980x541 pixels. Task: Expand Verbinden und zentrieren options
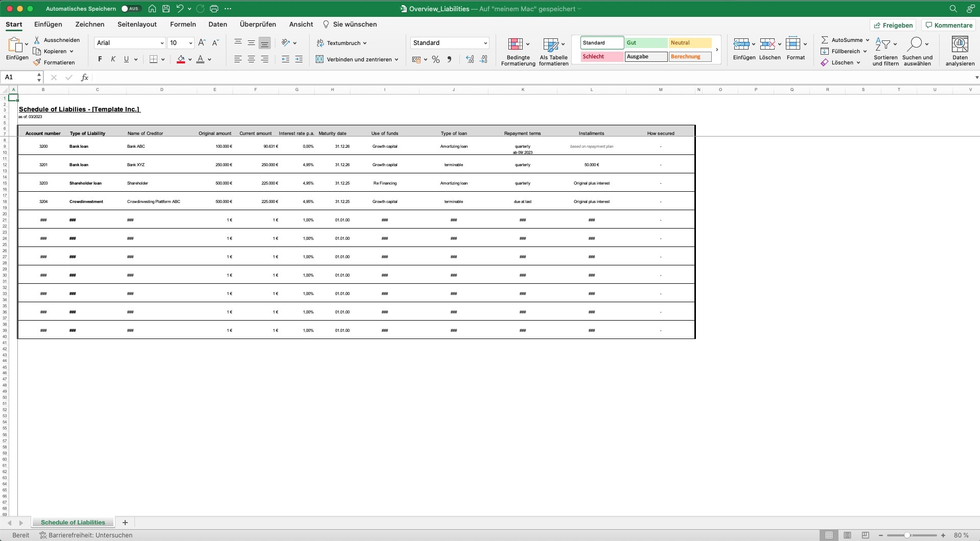tap(396, 59)
